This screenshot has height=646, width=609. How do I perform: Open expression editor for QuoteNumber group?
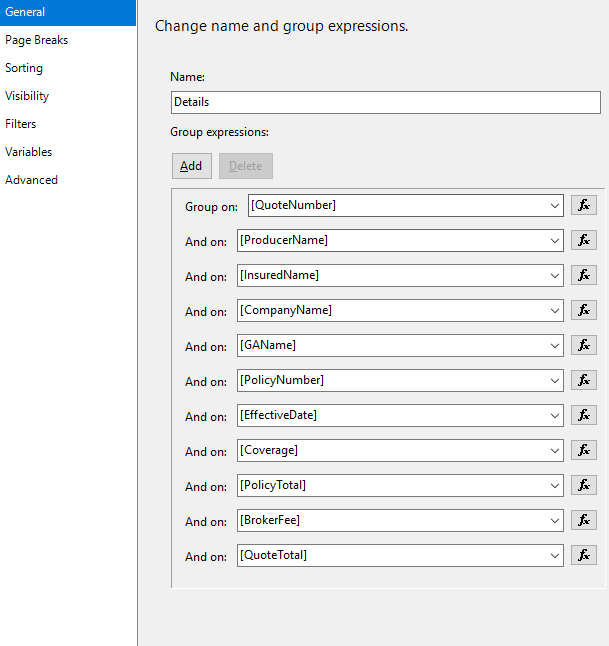[x=584, y=205]
